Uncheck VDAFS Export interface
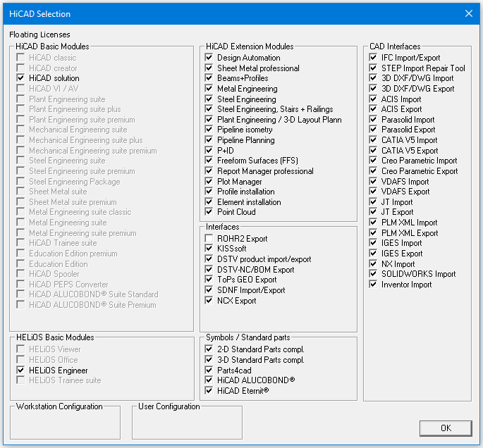The height and width of the screenshot is (448, 483). 373,192
